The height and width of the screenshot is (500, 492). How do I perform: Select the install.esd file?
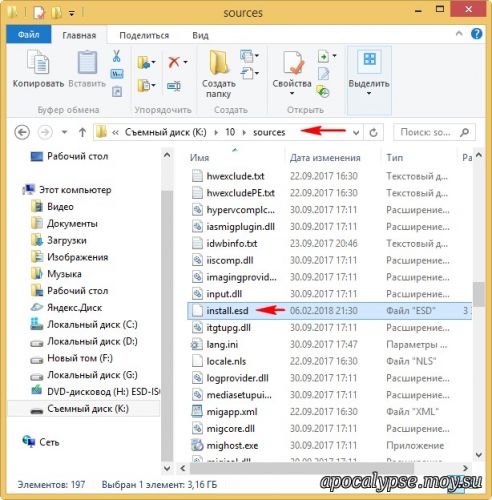(x=227, y=311)
